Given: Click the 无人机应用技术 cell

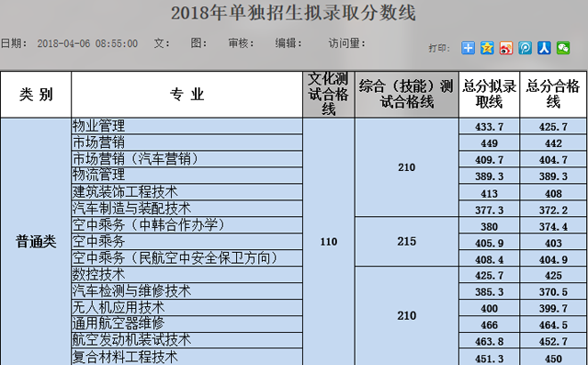Looking at the screenshot, I should [x=187, y=308].
